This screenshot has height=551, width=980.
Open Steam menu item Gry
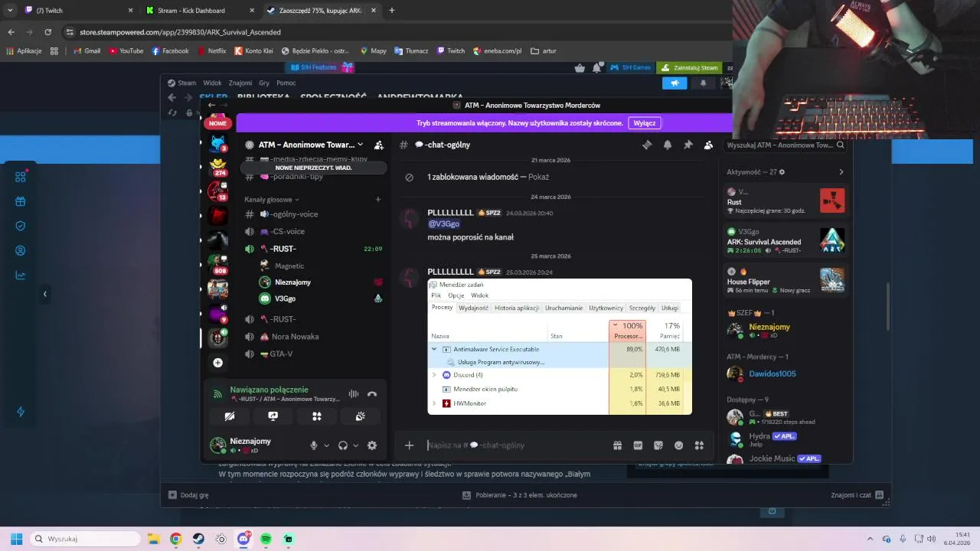pyautogui.click(x=264, y=83)
